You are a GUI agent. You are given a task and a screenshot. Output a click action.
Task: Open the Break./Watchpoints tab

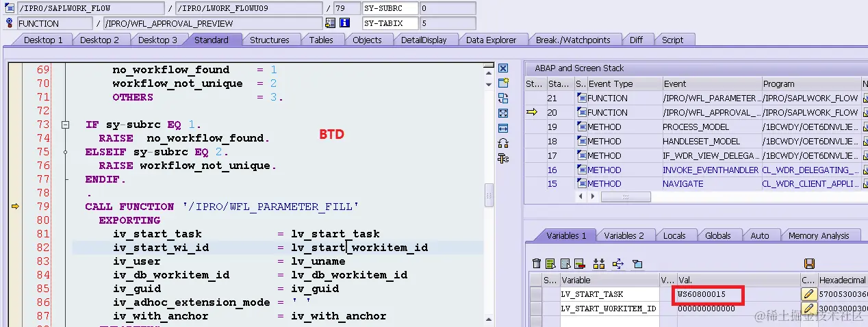[573, 40]
